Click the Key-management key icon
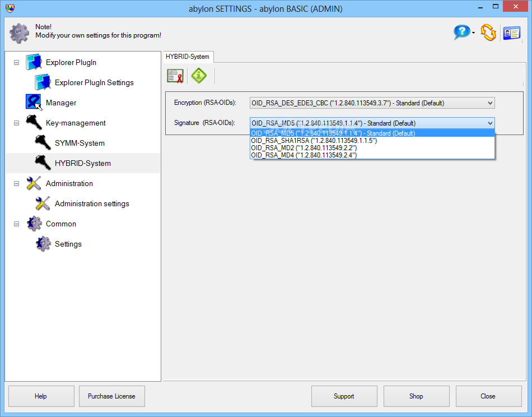Viewport: 532px width, 417px height. (x=34, y=123)
